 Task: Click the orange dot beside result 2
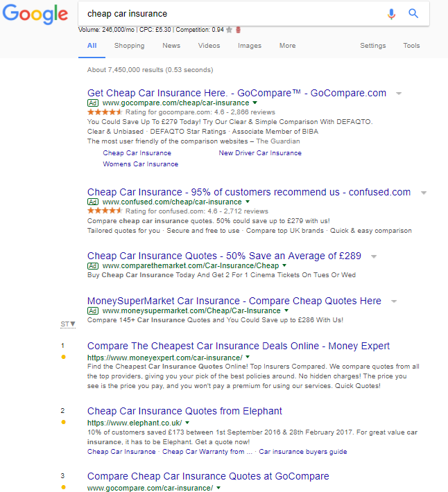pos(63,422)
